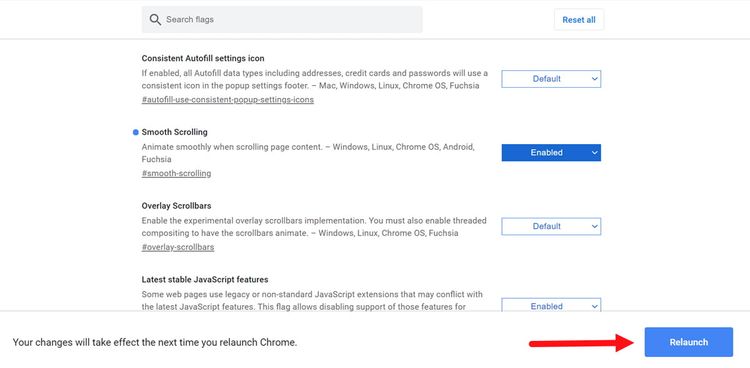Click chevron arrow on JavaScript features dropdown

tap(595, 306)
